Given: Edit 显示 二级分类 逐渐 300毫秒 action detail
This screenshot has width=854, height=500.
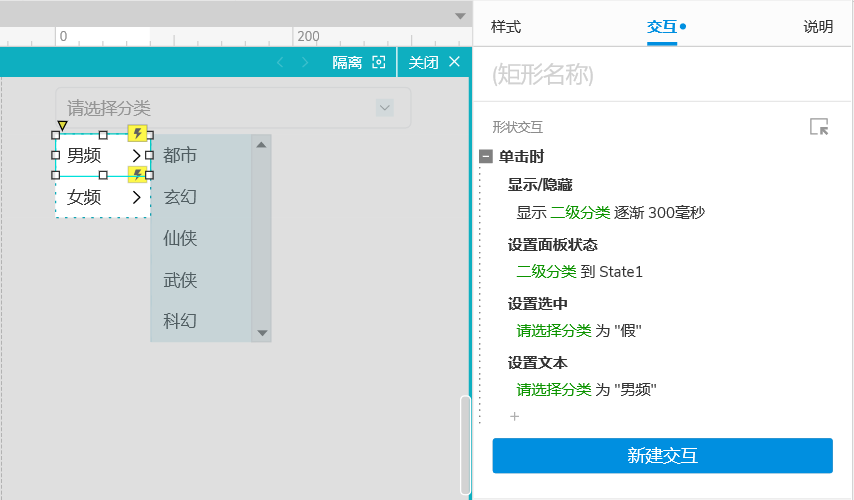Looking at the screenshot, I should [611, 212].
